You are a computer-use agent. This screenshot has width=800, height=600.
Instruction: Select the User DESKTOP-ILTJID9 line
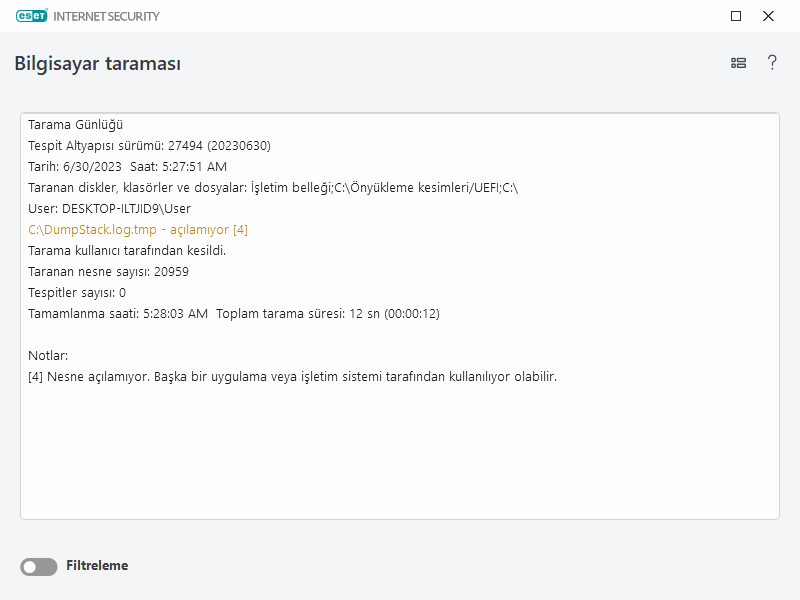tap(109, 208)
